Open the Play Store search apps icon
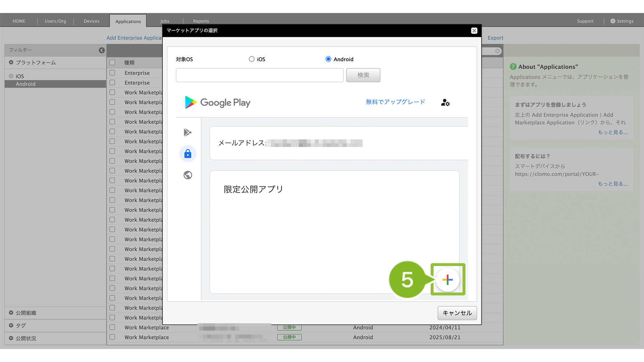 tap(188, 132)
